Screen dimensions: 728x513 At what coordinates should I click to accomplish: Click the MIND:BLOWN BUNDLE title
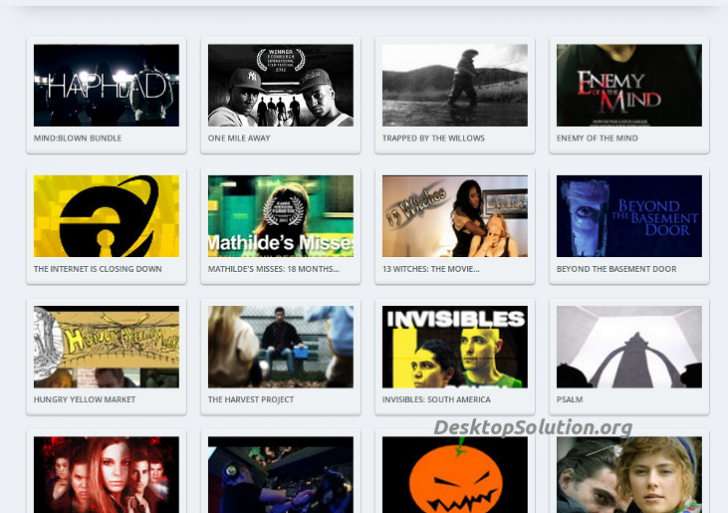78,138
